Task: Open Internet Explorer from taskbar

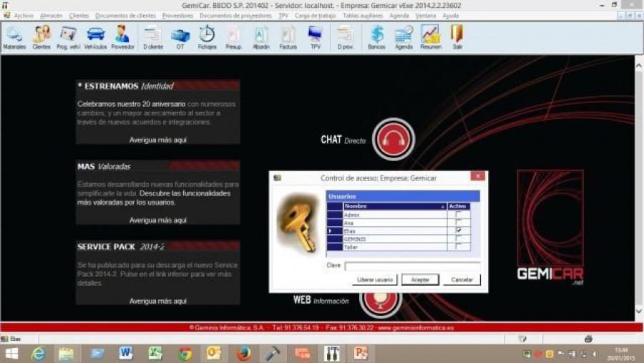Action: click(x=38, y=354)
